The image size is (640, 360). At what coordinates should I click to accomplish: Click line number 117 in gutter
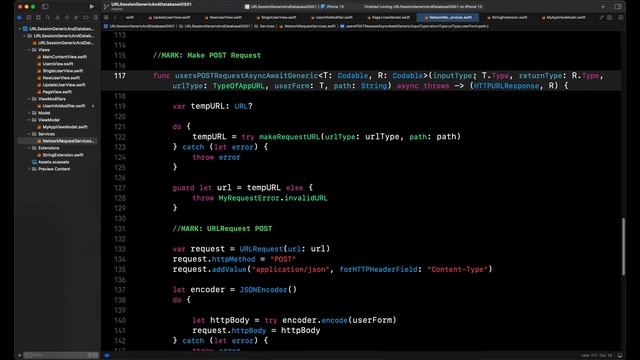tap(120, 76)
